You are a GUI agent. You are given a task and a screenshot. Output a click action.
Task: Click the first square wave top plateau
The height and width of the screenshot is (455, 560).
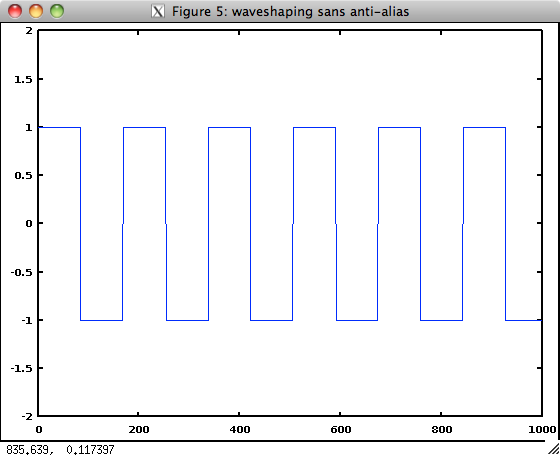point(60,127)
